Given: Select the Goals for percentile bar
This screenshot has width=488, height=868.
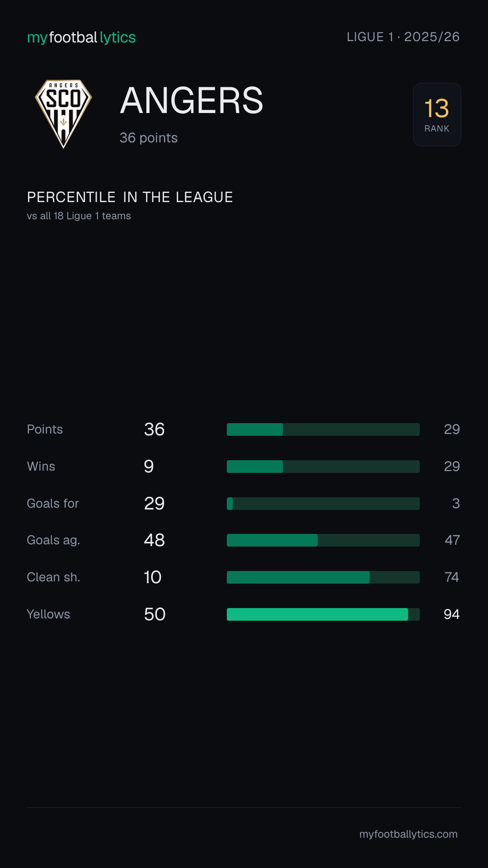Looking at the screenshot, I should coord(323,504).
